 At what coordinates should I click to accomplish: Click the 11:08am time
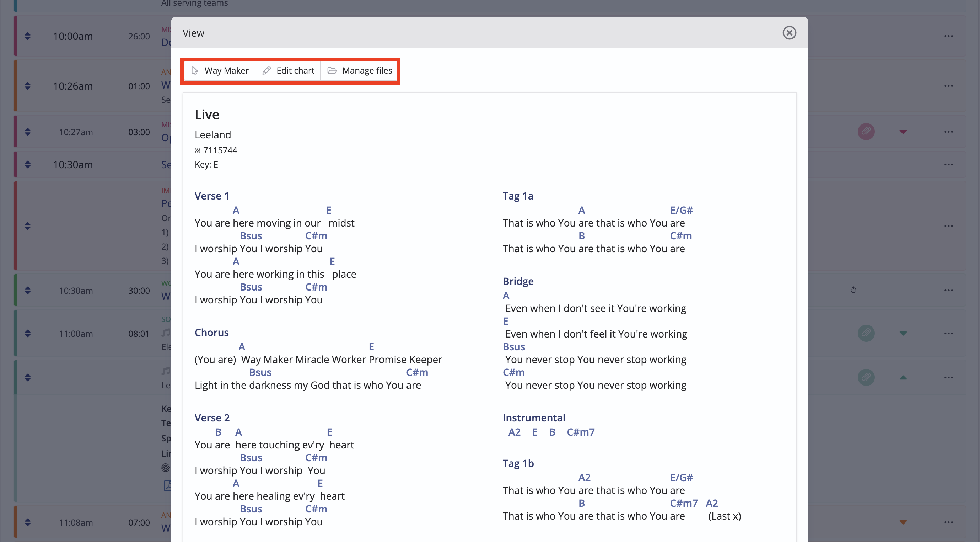click(76, 522)
